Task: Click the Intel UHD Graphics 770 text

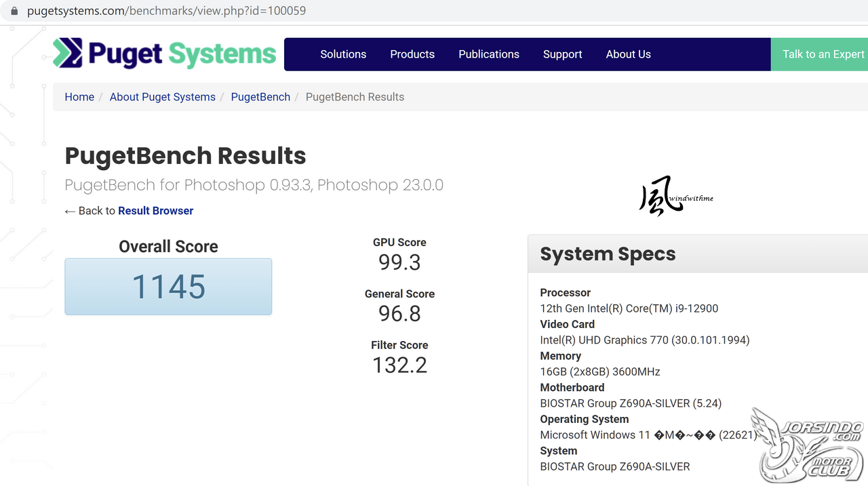Action: (x=645, y=340)
